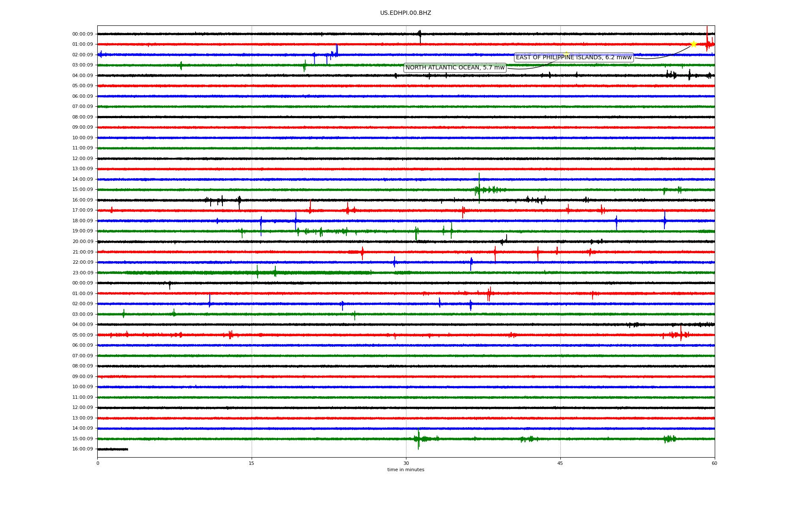This screenshot has width=812, height=508.
Task: Click the 45 tick on the time axis
Action: [560, 463]
